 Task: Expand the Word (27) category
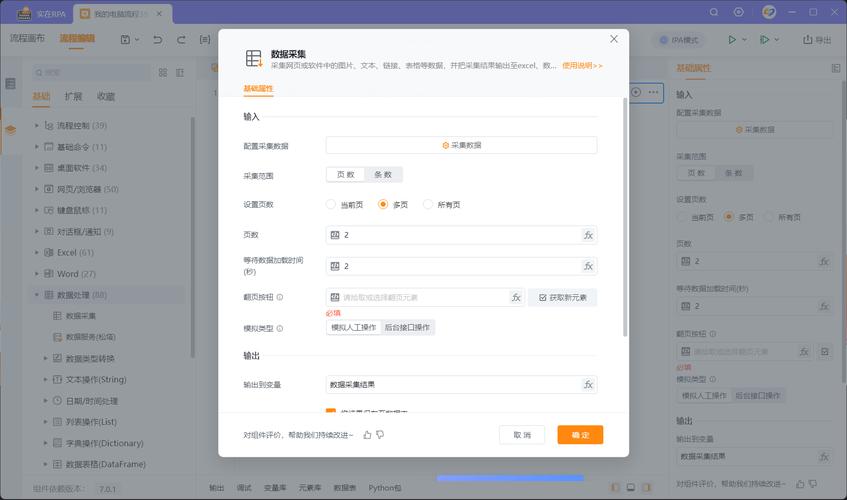point(37,274)
